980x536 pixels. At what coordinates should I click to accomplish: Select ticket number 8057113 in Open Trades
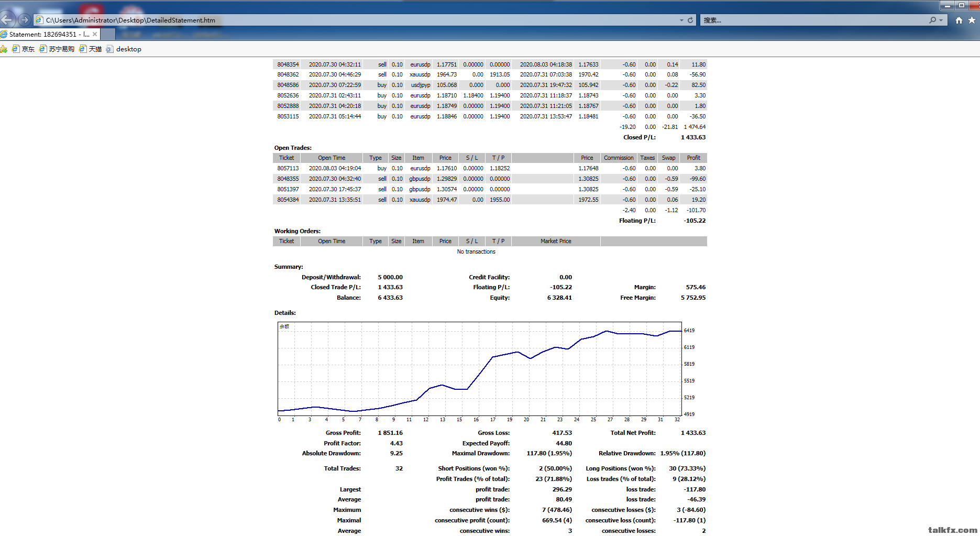288,168
